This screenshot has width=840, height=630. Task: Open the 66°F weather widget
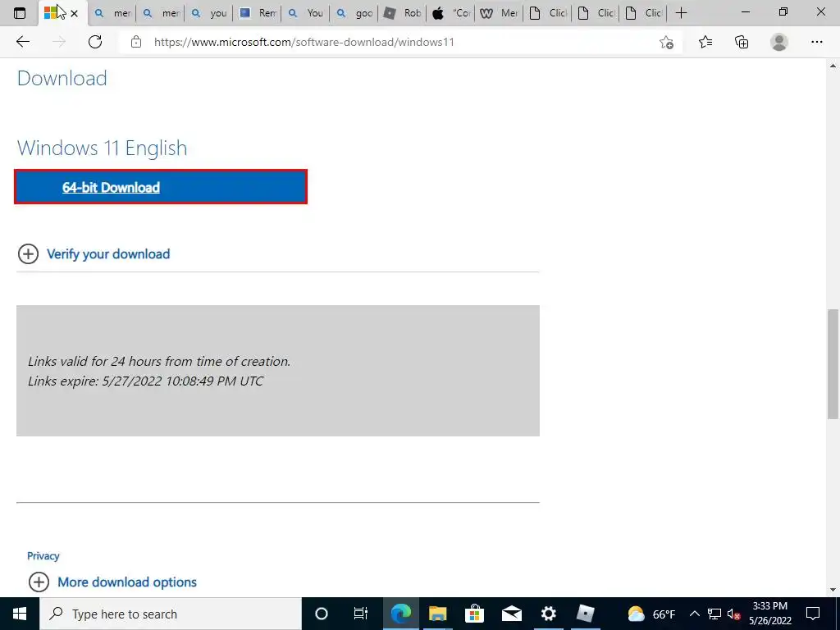(x=651, y=614)
